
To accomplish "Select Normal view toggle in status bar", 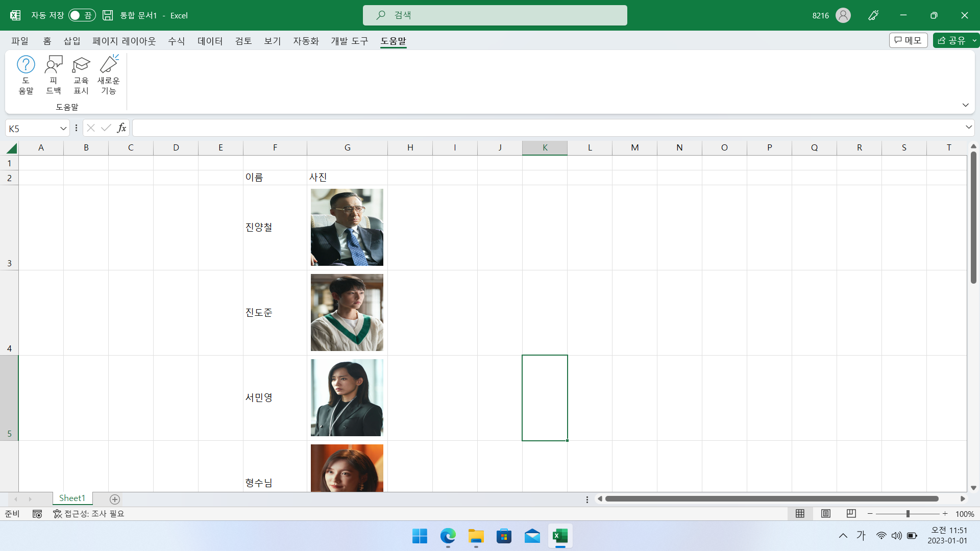I will click(800, 514).
